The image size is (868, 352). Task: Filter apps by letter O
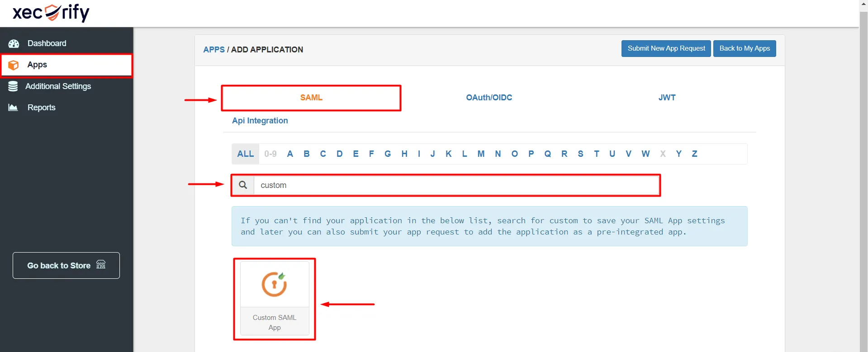click(x=515, y=154)
